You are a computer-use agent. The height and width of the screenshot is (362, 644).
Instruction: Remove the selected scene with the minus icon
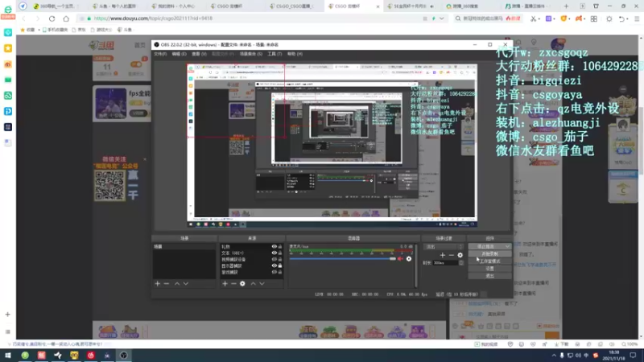167,284
